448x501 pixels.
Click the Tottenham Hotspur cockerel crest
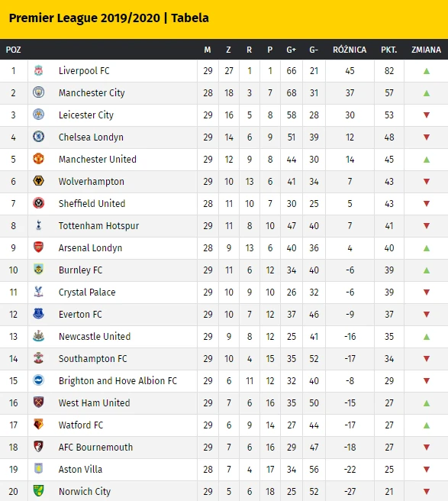(x=39, y=225)
